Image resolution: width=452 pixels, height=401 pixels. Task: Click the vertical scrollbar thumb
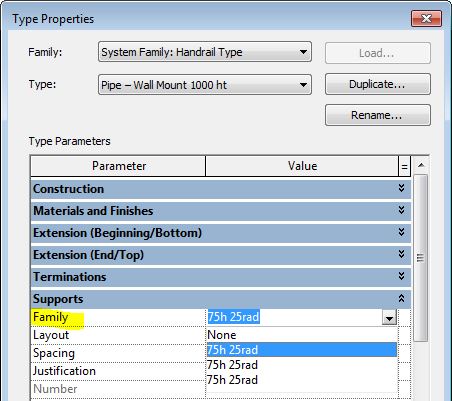[421, 258]
